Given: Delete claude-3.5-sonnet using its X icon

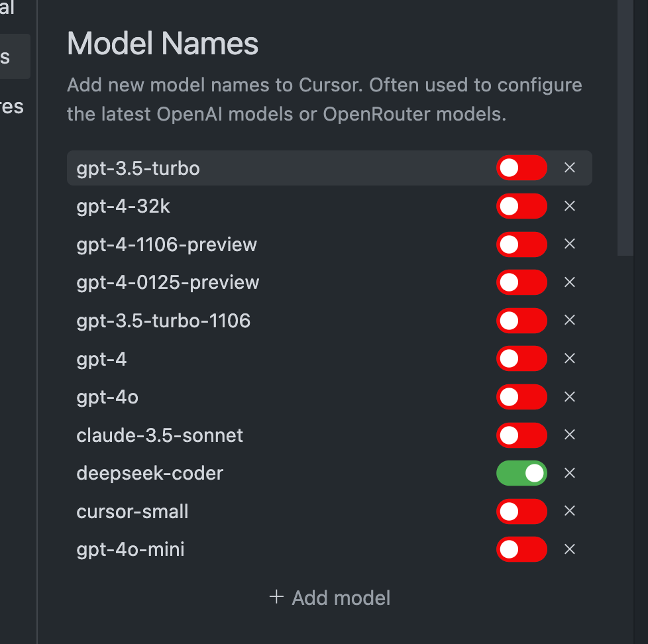Looking at the screenshot, I should (569, 435).
